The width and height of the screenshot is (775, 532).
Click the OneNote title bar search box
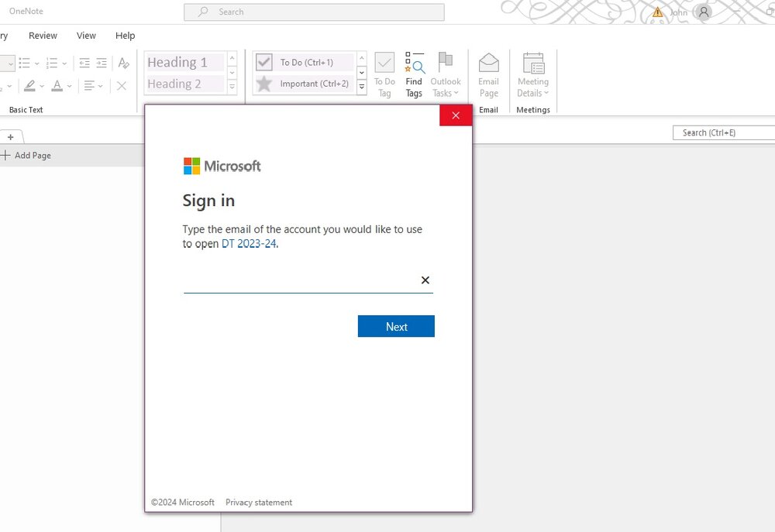pyautogui.click(x=314, y=12)
